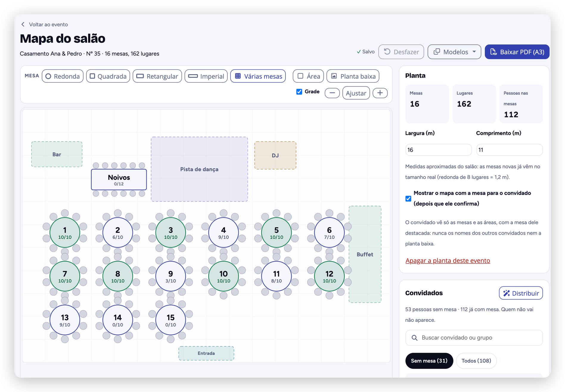Select round table 2 with 6/10
This screenshot has width=565, height=392.
point(118,233)
